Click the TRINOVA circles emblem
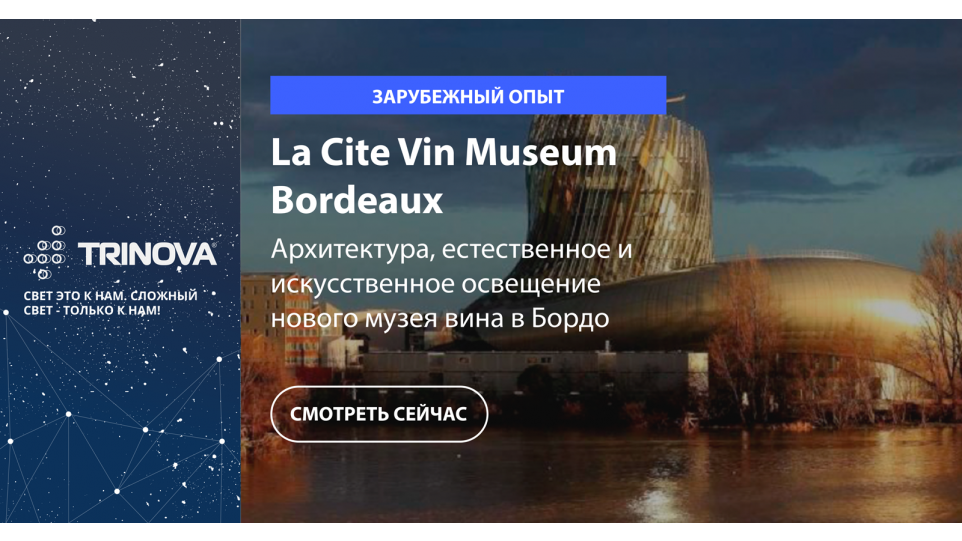 click(x=45, y=252)
